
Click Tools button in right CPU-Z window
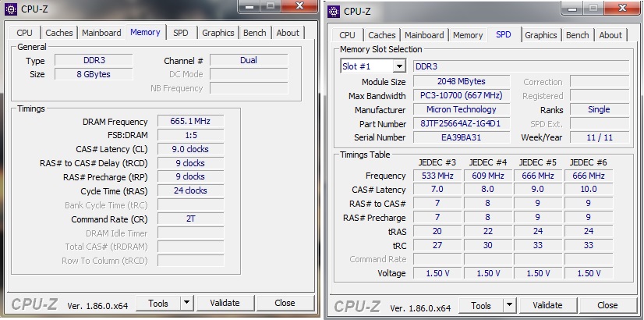[x=481, y=306]
